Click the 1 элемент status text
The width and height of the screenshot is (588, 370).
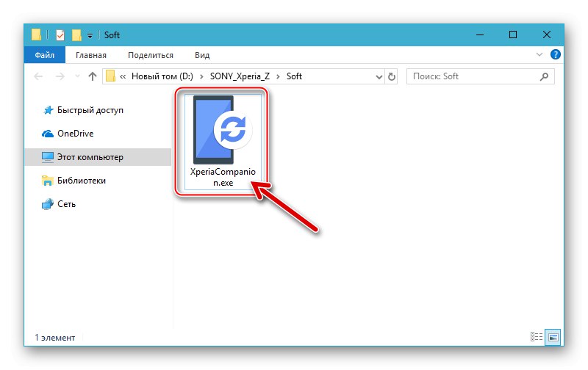click(x=54, y=338)
